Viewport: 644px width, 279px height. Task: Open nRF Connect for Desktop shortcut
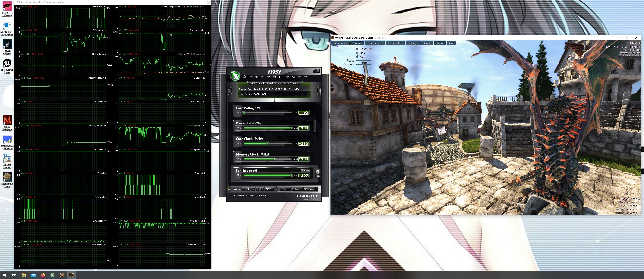(7, 28)
